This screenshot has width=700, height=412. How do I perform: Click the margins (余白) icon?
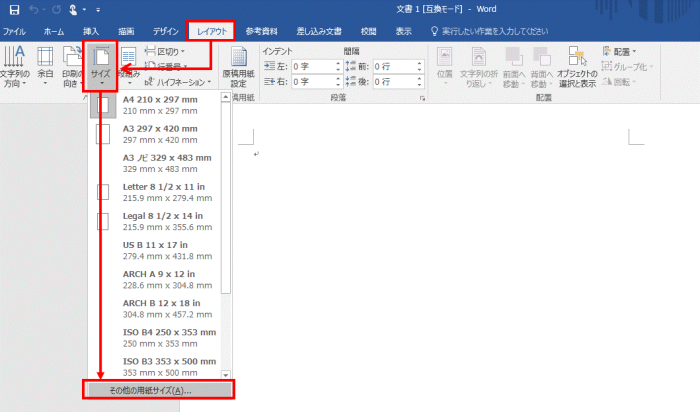[x=45, y=66]
